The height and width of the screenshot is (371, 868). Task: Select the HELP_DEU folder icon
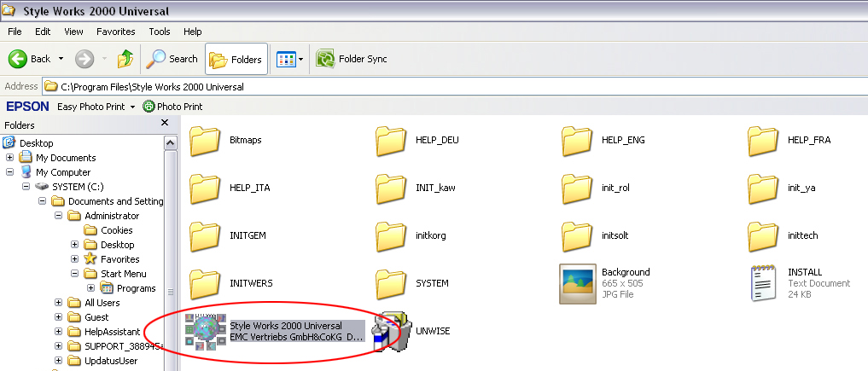tap(391, 142)
